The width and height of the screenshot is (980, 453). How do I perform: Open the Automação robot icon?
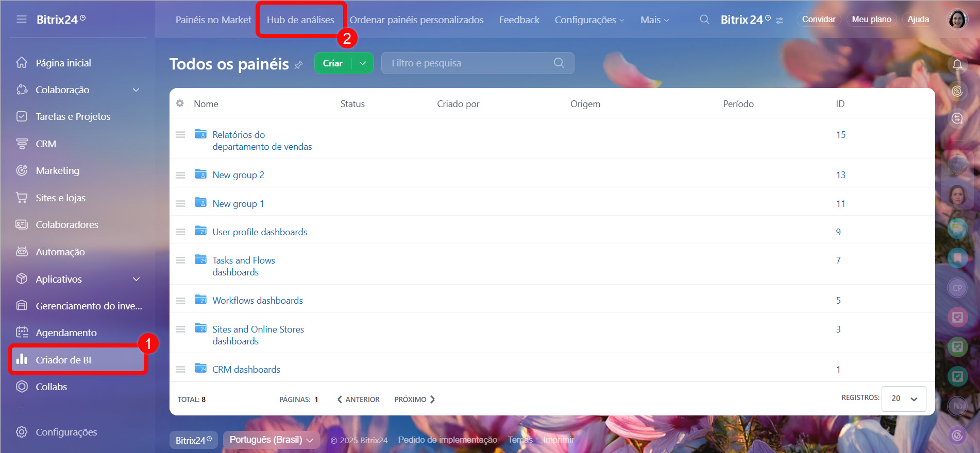click(x=22, y=252)
